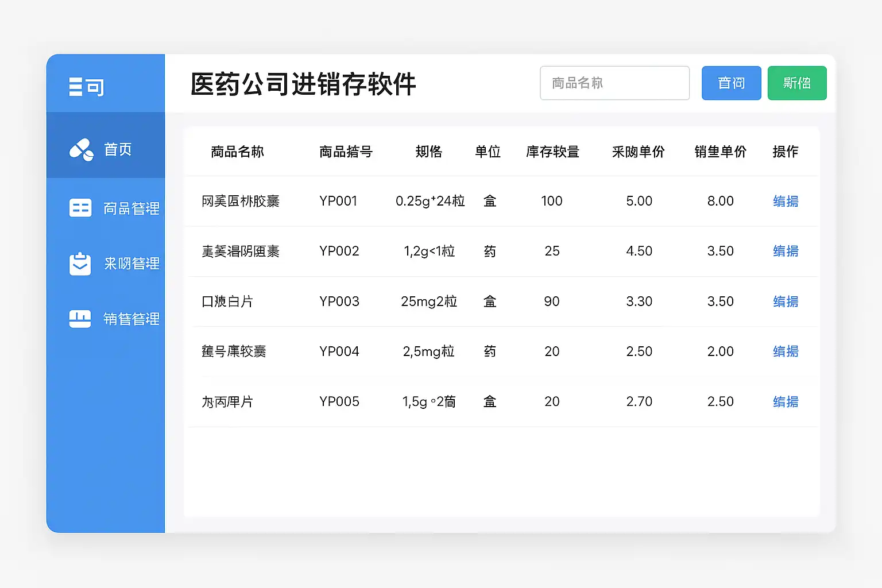Click the grid icon for product management
The width and height of the screenshot is (882, 588).
pyautogui.click(x=80, y=208)
